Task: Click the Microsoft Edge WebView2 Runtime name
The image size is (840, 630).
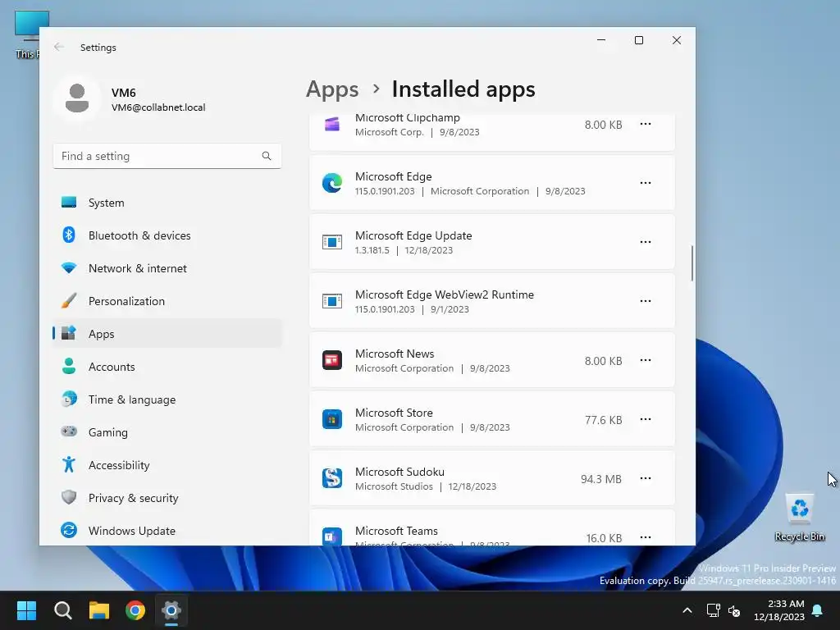Action: point(445,294)
